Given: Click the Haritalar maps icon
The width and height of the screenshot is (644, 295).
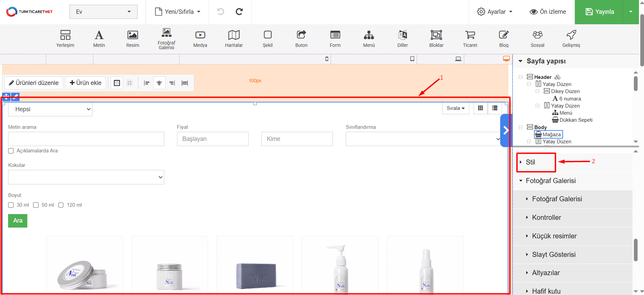Looking at the screenshot, I should 234,38.
